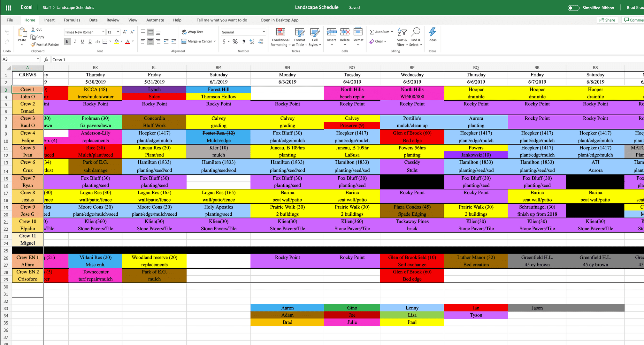Click the yellow fill color swatch

(117, 42)
